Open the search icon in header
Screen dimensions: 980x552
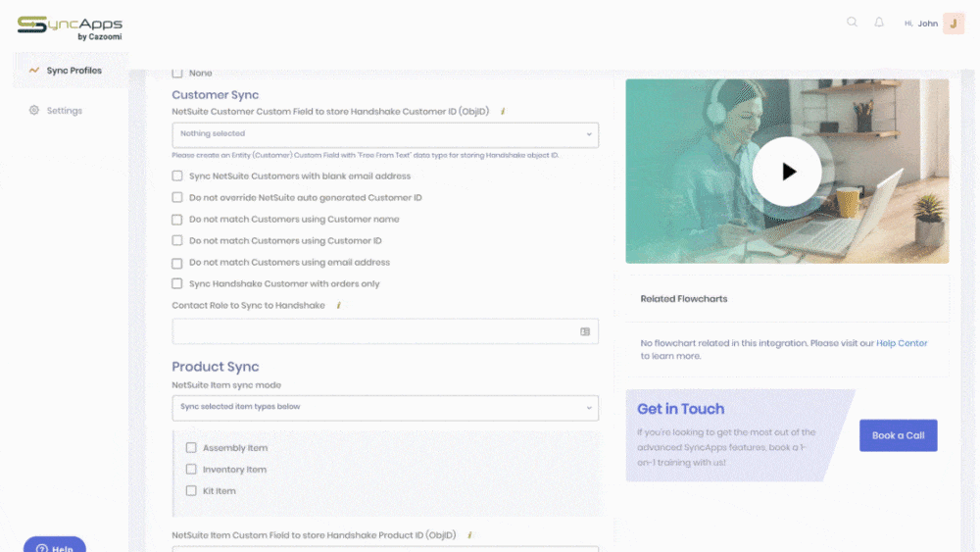coord(852,23)
